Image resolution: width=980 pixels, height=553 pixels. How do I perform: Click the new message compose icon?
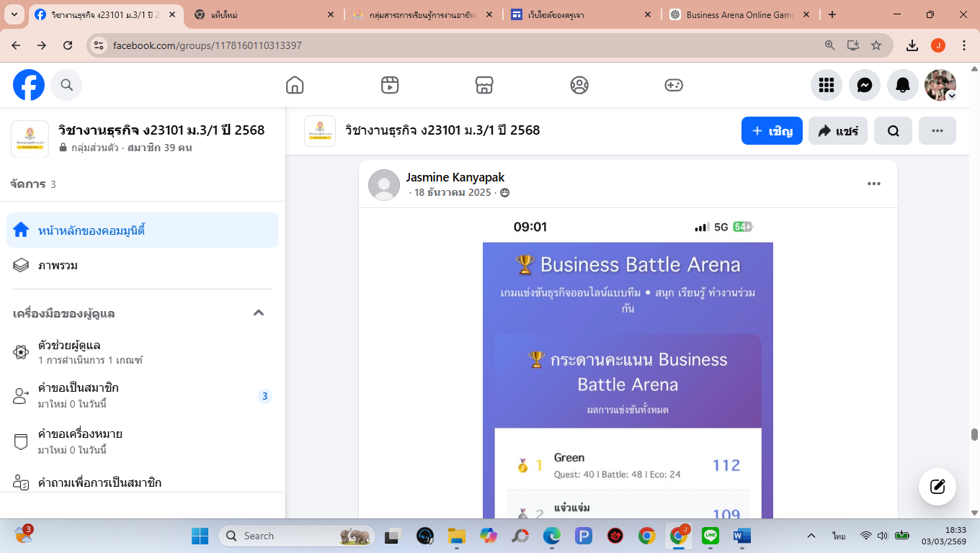tap(937, 486)
